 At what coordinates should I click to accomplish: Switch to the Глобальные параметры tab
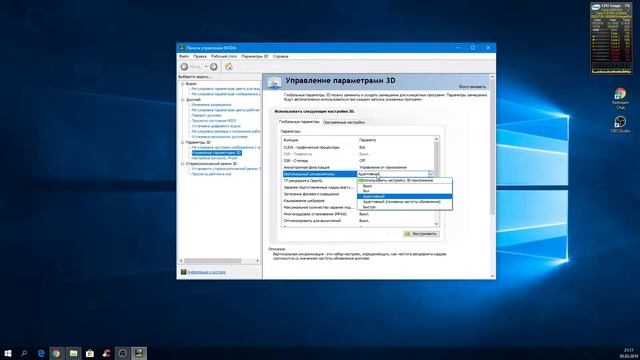click(x=299, y=122)
